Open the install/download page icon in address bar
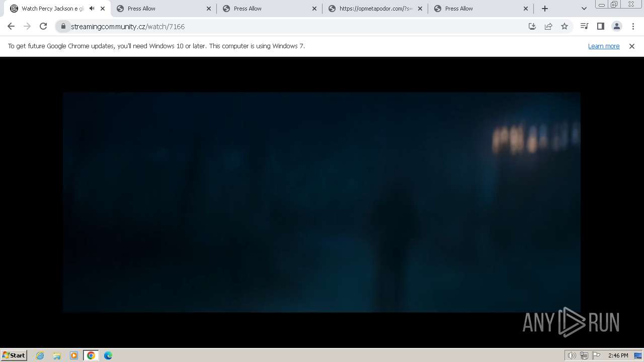 pyautogui.click(x=532, y=26)
